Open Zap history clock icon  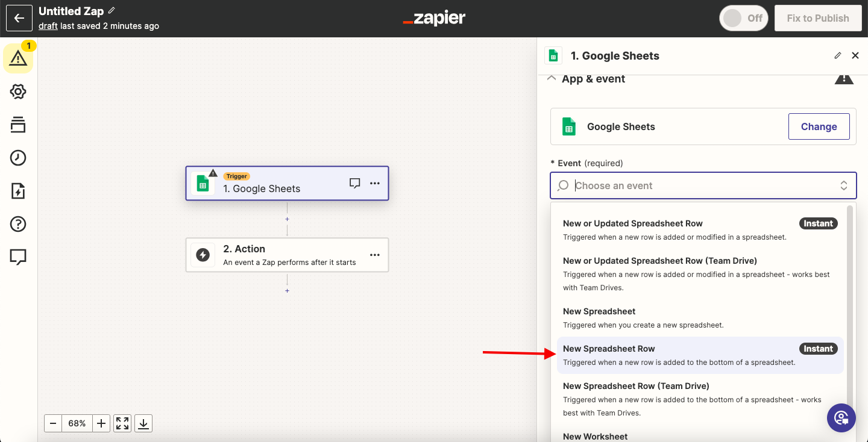pos(18,158)
